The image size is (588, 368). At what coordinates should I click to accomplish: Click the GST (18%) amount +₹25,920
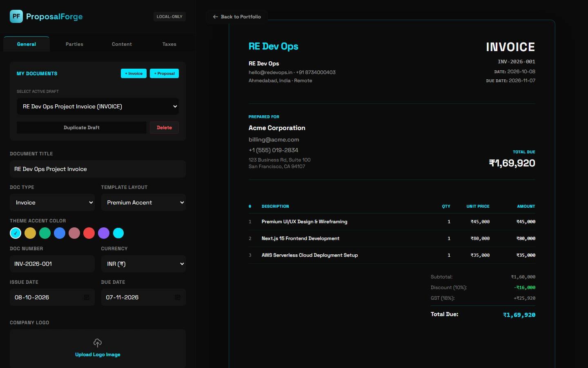(x=525, y=298)
